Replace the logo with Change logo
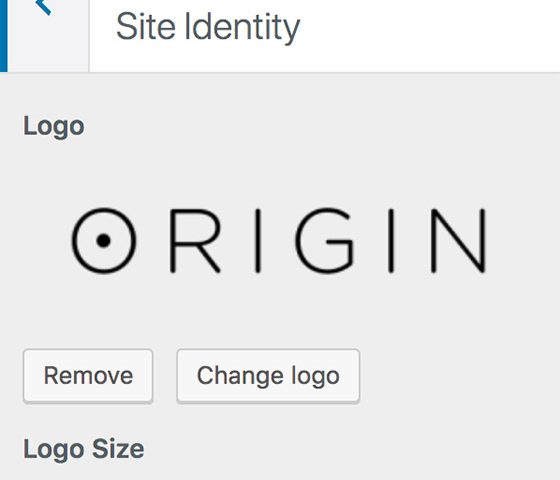The height and width of the screenshot is (480, 560). [268, 376]
